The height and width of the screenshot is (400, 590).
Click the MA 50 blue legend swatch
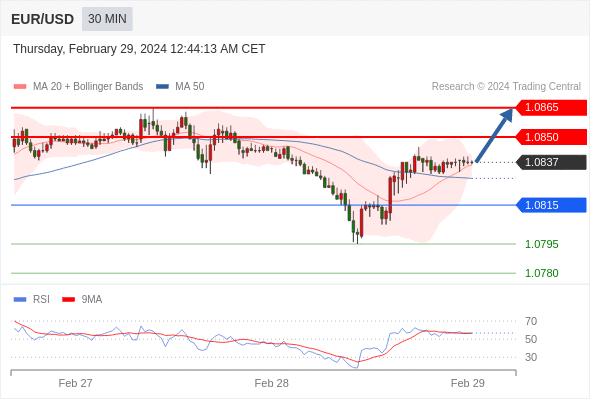[x=162, y=87]
